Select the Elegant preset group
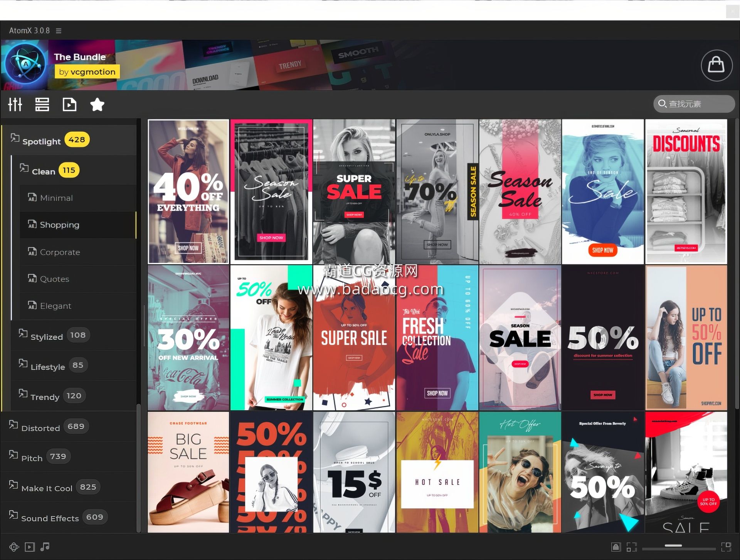 (78, 306)
